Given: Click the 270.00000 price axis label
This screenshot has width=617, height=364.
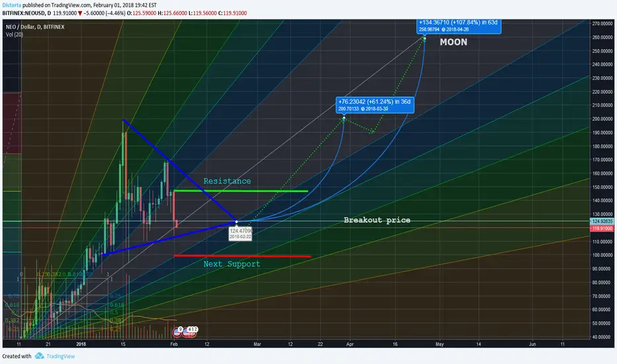Looking at the screenshot, I should point(602,24).
